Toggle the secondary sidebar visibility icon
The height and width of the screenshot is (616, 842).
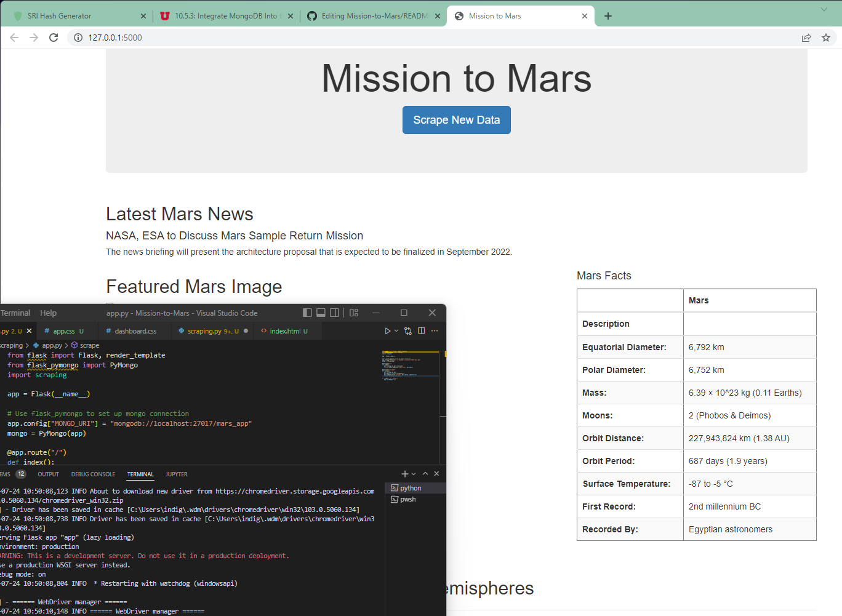(x=334, y=313)
